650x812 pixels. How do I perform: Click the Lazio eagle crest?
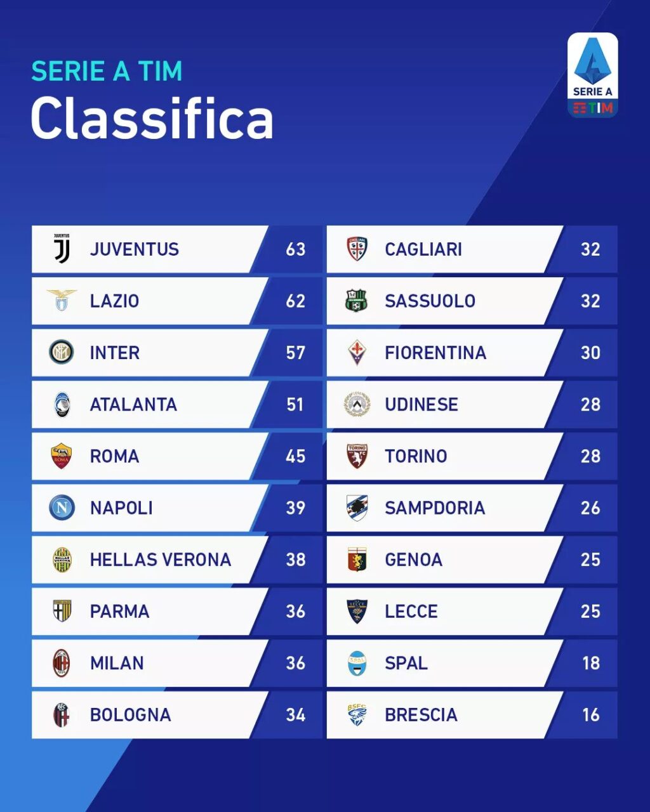[62, 300]
